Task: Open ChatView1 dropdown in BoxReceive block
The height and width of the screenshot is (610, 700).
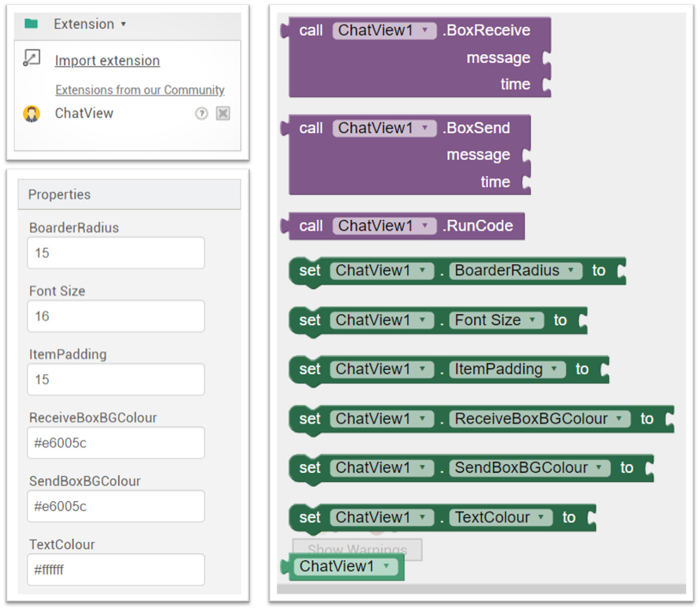Action: point(425,30)
